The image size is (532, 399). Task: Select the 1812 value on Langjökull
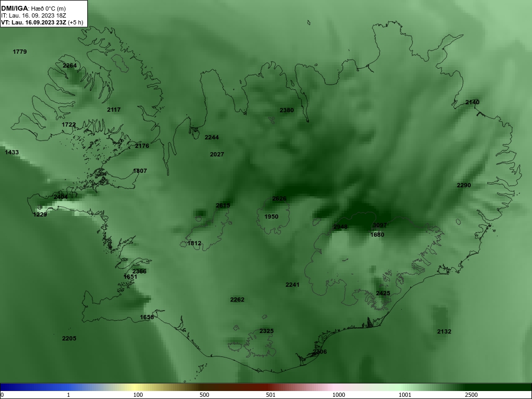pos(194,243)
